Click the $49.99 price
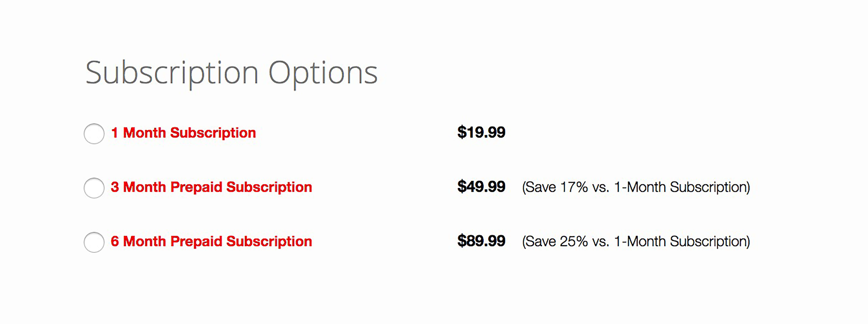868x324 pixels. click(481, 186)
